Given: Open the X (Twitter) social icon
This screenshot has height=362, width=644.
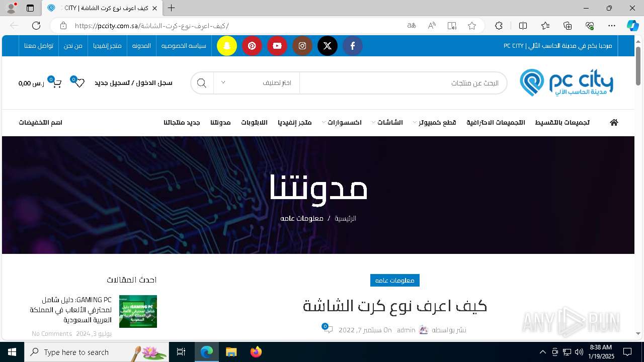Looking at the screenshot, I should (x=328, y=46).
